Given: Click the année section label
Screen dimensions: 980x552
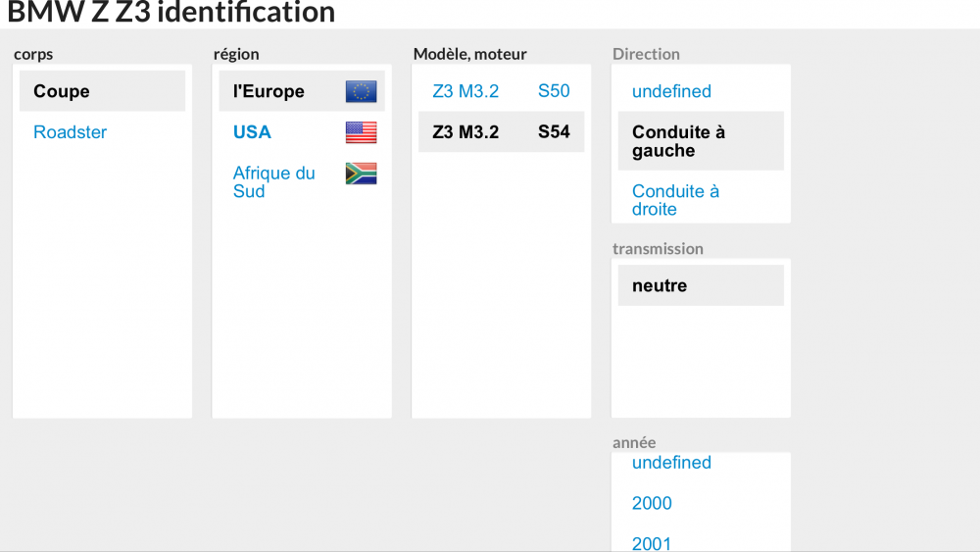Looking at the screenshot, I should click(634, 442).
